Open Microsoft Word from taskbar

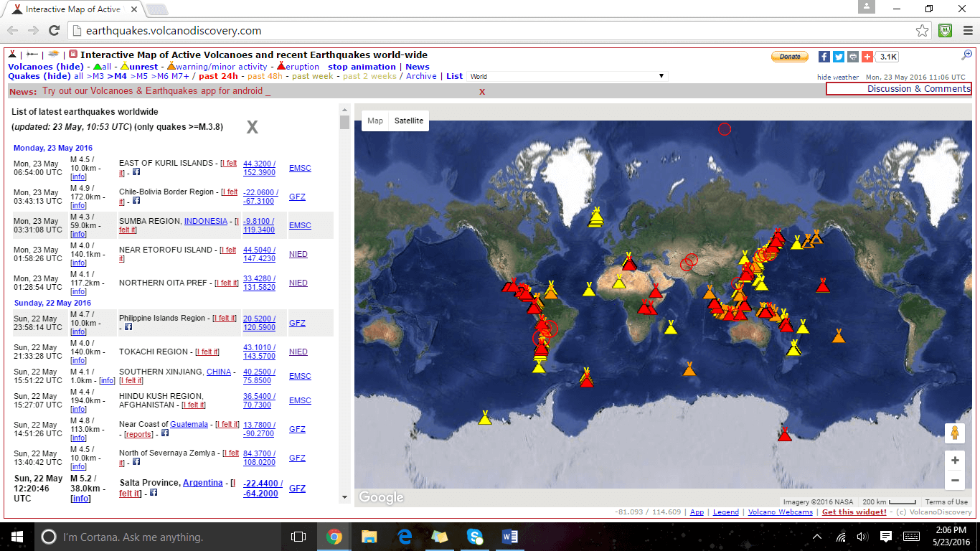pos(510,536)
